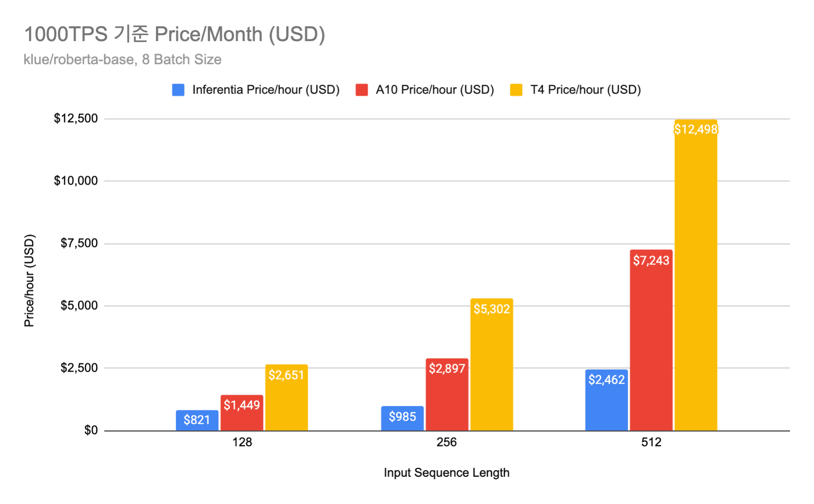Viewport: 814px width, 504px height.
Task: Click the yellow $12,498 T4 bar
Action: [696, 276]
